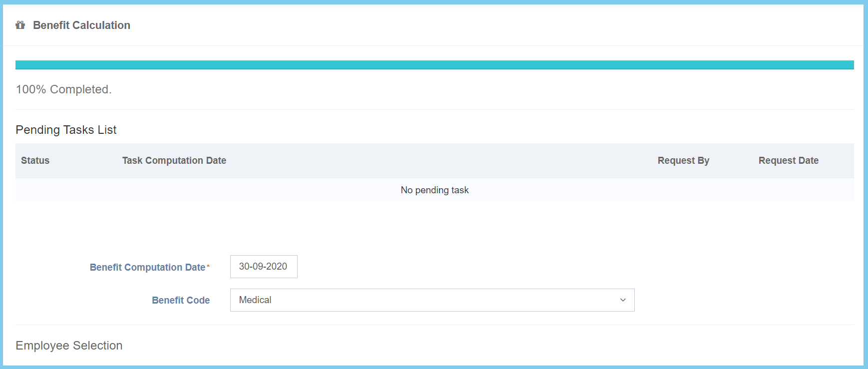868x369 pixels.
Task: Sort by Task Computation Date column
Action: coord(174,160)
